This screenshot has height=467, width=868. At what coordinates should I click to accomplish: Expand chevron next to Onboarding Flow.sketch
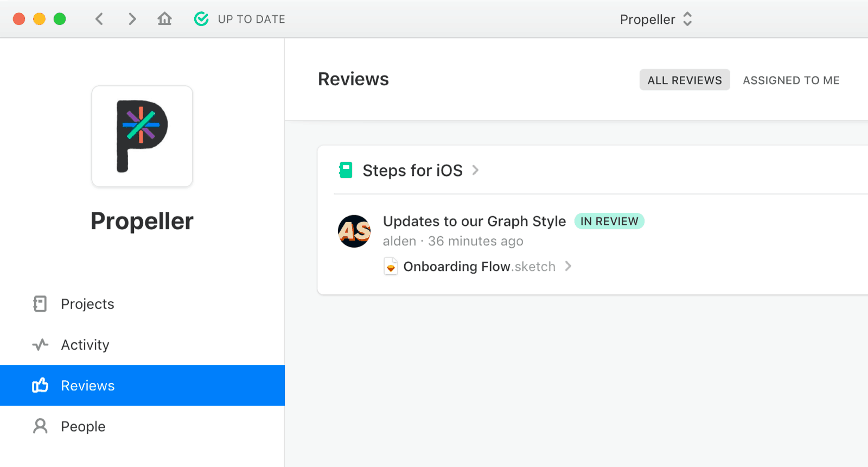[568, 266]
